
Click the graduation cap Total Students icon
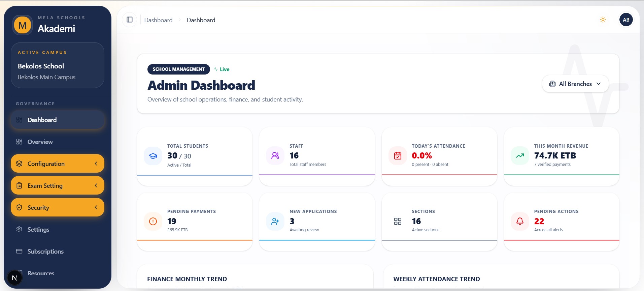tap(153, 156)
